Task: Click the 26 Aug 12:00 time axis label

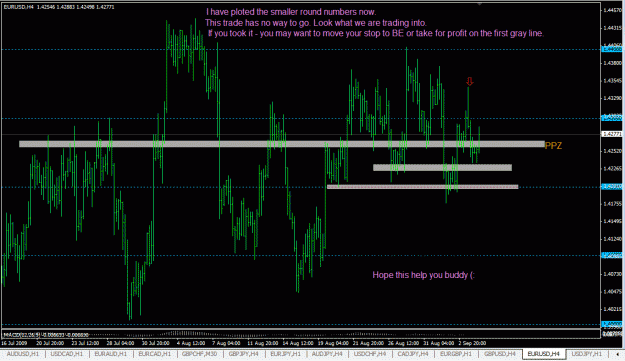Action: [403, 343]
